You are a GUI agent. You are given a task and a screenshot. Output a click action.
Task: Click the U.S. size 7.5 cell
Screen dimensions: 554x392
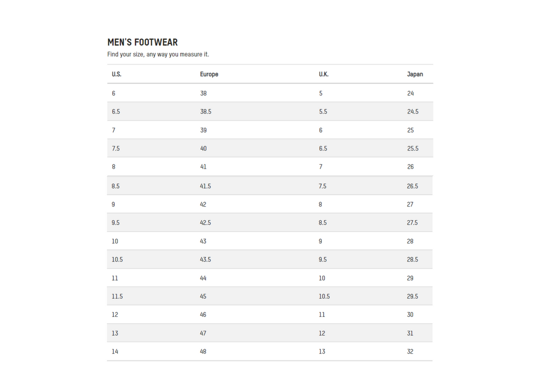coord(116,148)
